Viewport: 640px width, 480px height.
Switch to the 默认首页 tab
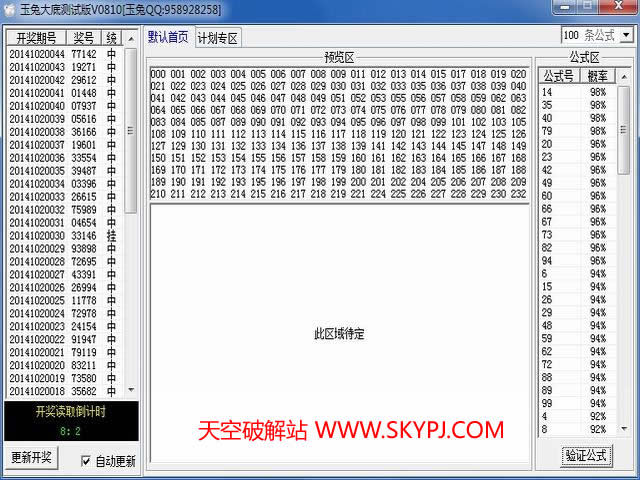[x=168, y=37]
